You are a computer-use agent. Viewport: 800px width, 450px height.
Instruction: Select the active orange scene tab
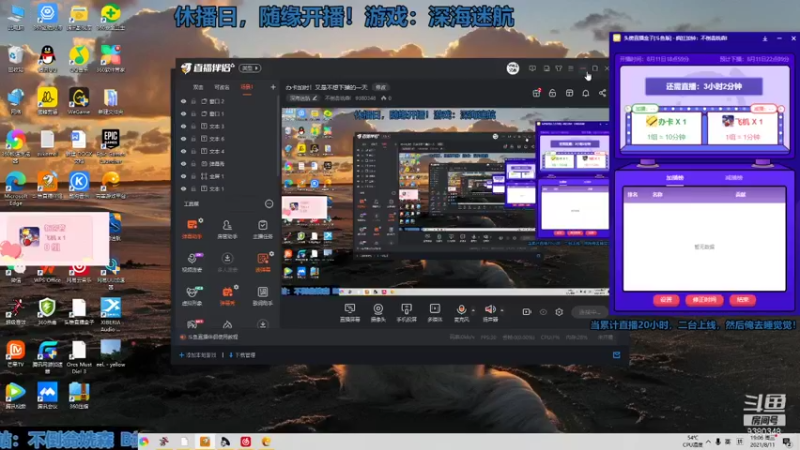[x=247, y=87]
